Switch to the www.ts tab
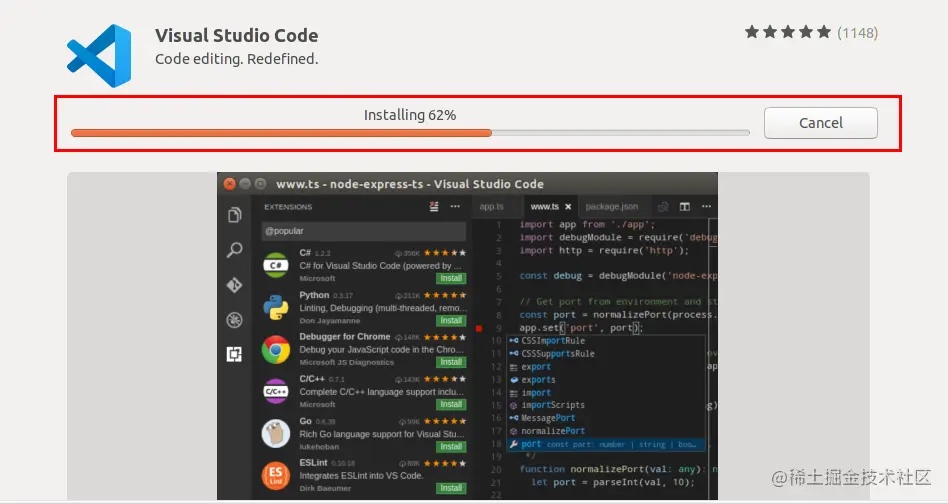Image resolution: width=948 pixels, height=504 pixels. [545, 207]
